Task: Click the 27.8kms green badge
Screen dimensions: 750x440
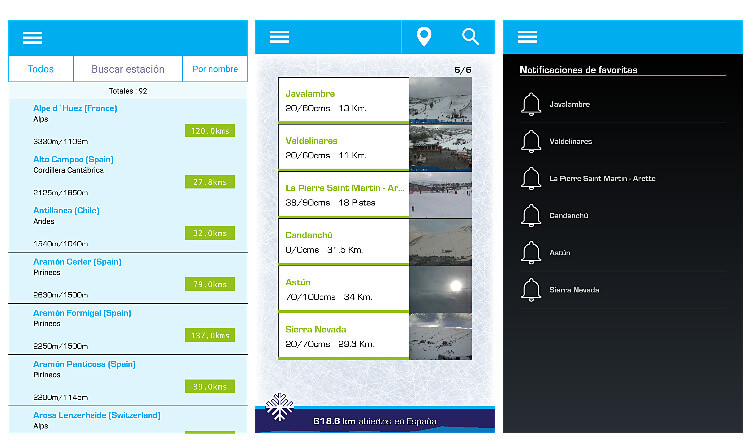Action: click(x=210, y=182)
